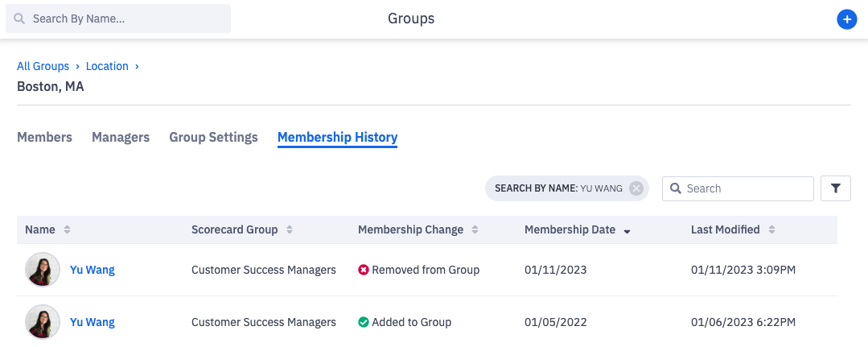Click Yu Wang's avatar in Removed row
The image size is (868, 347).
[x=43, y=270]
